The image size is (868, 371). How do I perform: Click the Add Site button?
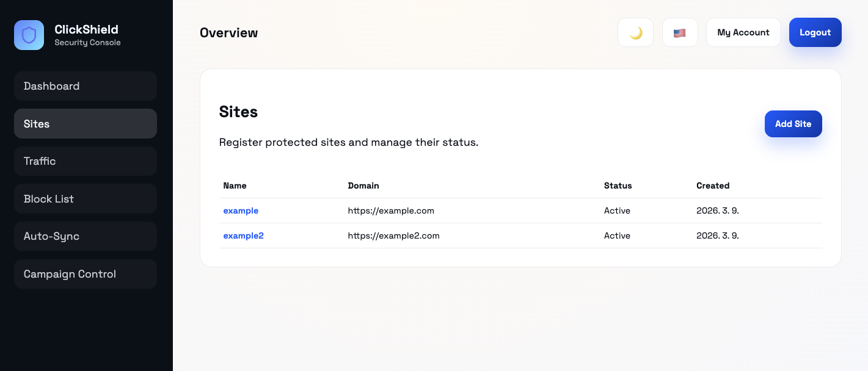coord(793,124)
